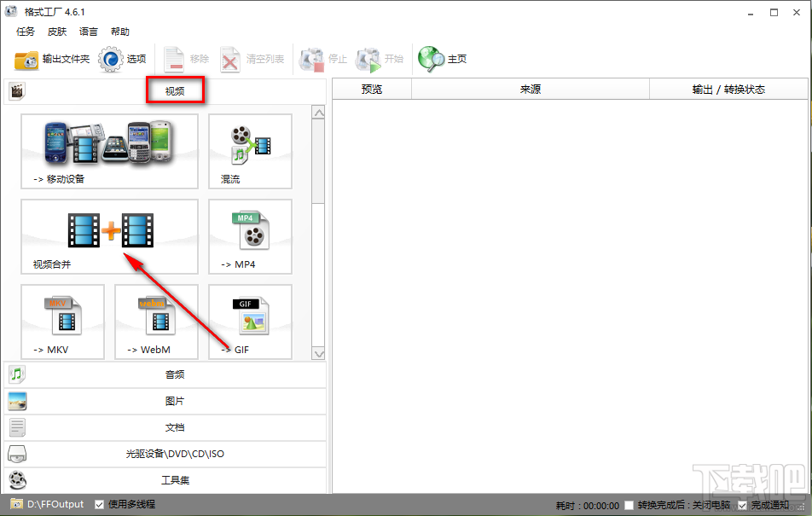Choose the -> MP4 conversion tile
Screen dimensions: 812x516
click(x=250, y=237)
